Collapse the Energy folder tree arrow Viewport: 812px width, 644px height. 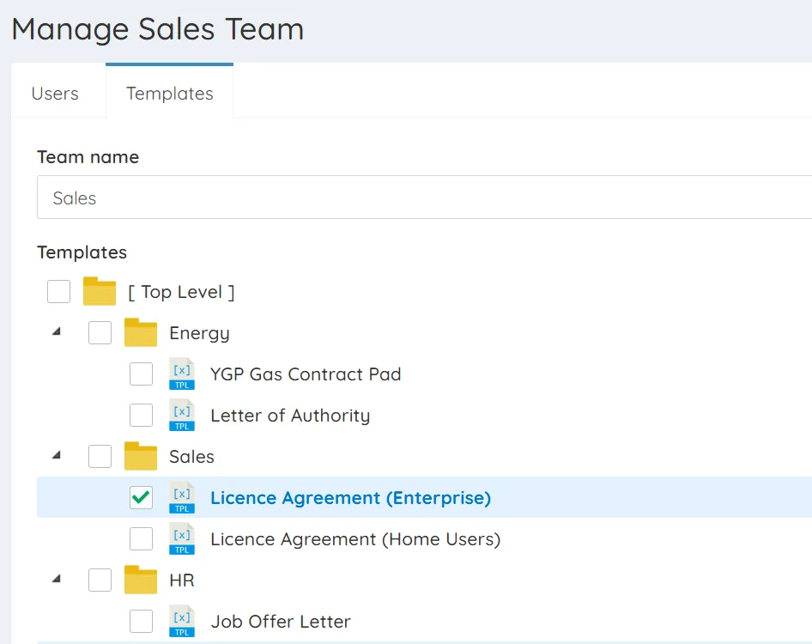[57, 332]
